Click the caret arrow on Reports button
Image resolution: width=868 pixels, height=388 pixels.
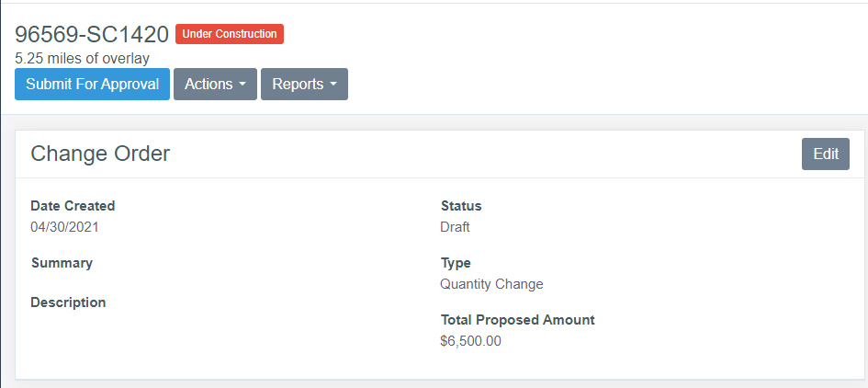pos(333,85)
